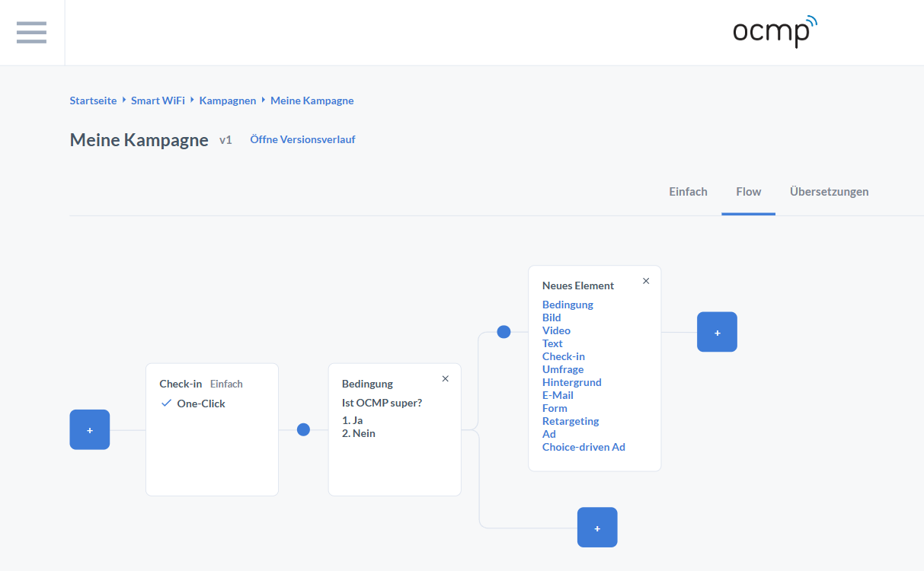Click the OCMP logo
The height and width of the screenshot is (571, 924).
[x=774, y=32]
